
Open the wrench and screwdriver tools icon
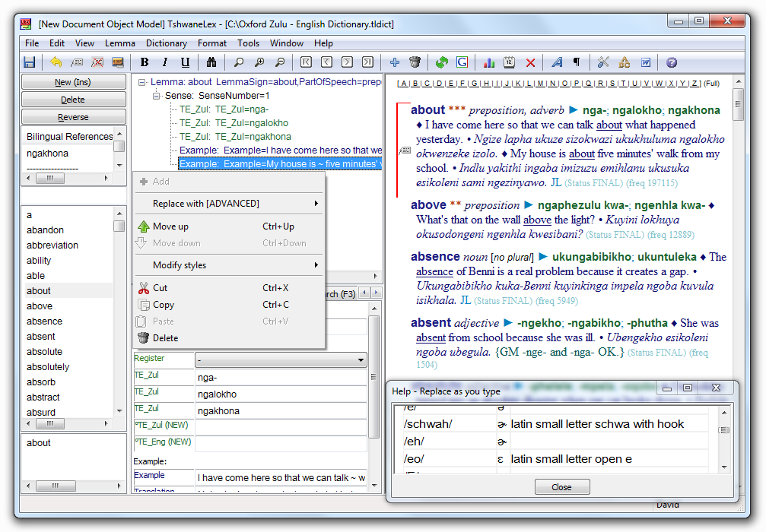pyautogui.click(x=603, y=62)
